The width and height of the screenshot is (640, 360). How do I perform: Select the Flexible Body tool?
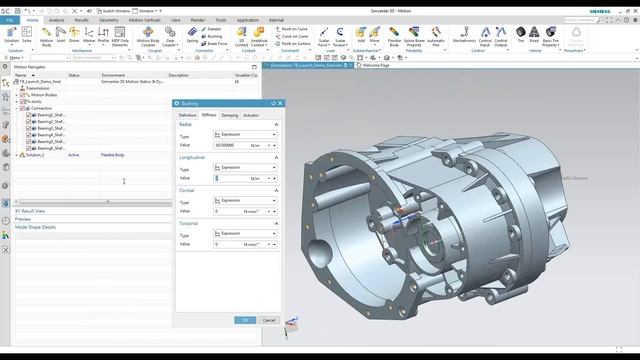click(394, 36)
